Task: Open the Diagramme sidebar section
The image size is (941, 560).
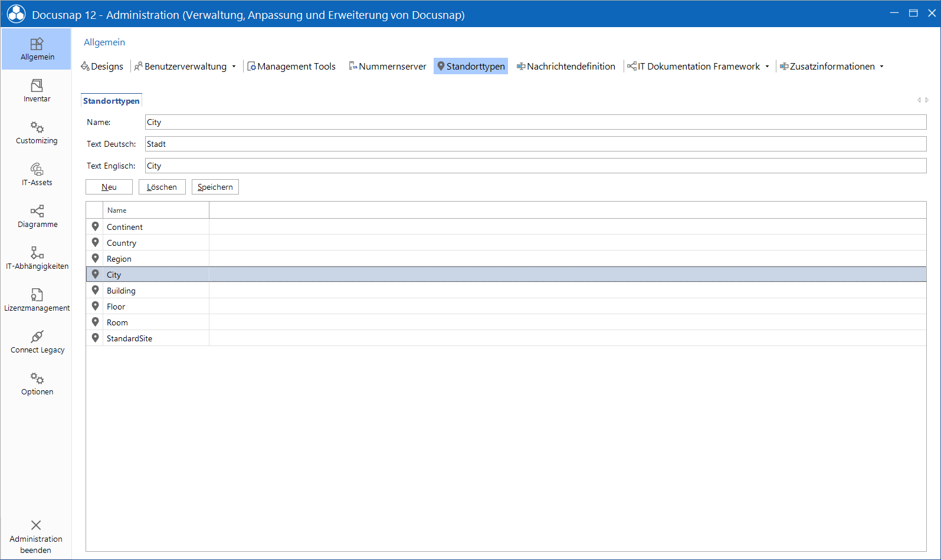Action: [37, 216]
